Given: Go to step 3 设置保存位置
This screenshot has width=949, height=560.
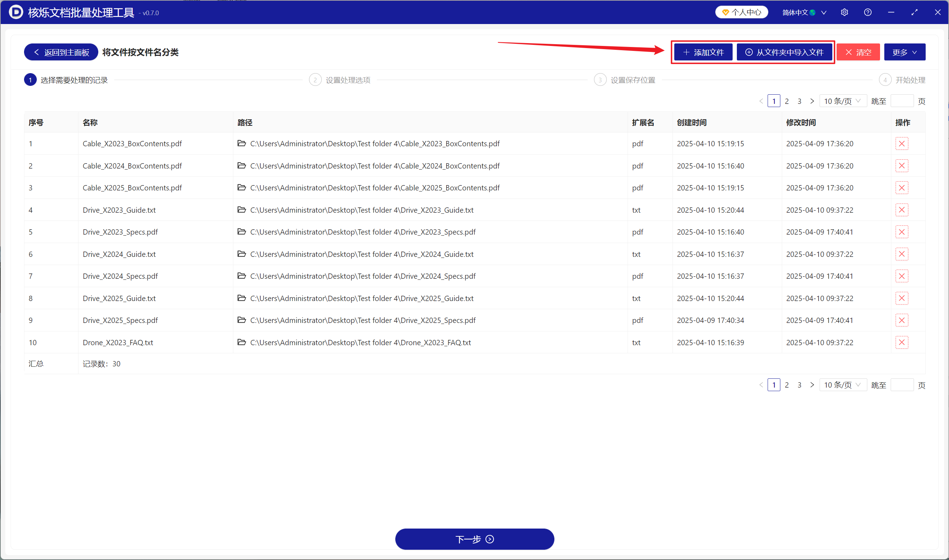Looking at the screenshot, I should pos(625,80).
